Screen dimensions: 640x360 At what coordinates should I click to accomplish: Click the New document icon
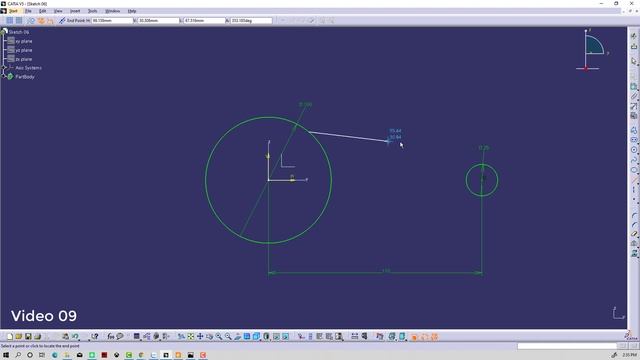coord(10,337)
